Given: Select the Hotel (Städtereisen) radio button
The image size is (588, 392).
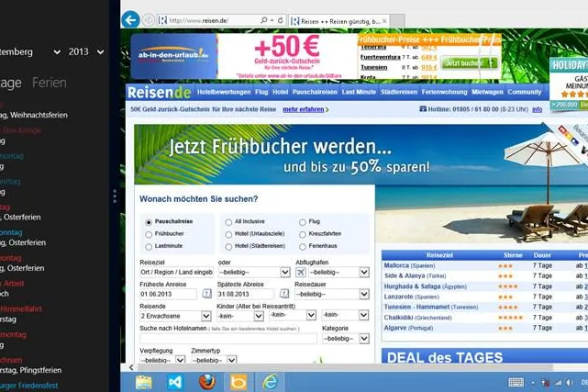Looking at the screenshot, I should coord(228,247).
